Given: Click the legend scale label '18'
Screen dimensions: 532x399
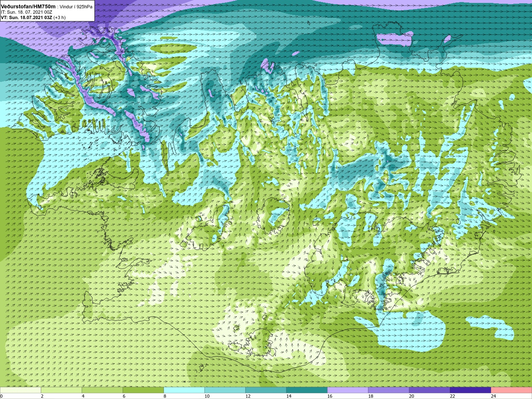Looking at the screenshot, I should click(371, 396).
